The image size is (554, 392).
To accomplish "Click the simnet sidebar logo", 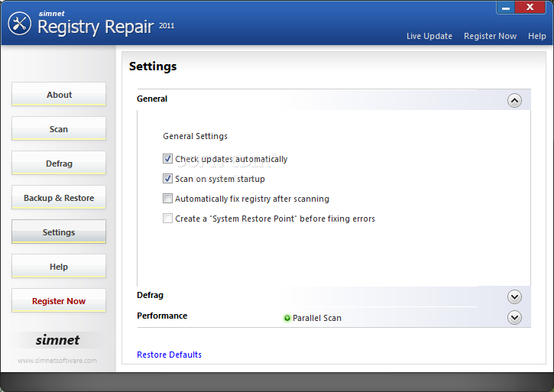I will pyautogui.click(x=57, y=340).
